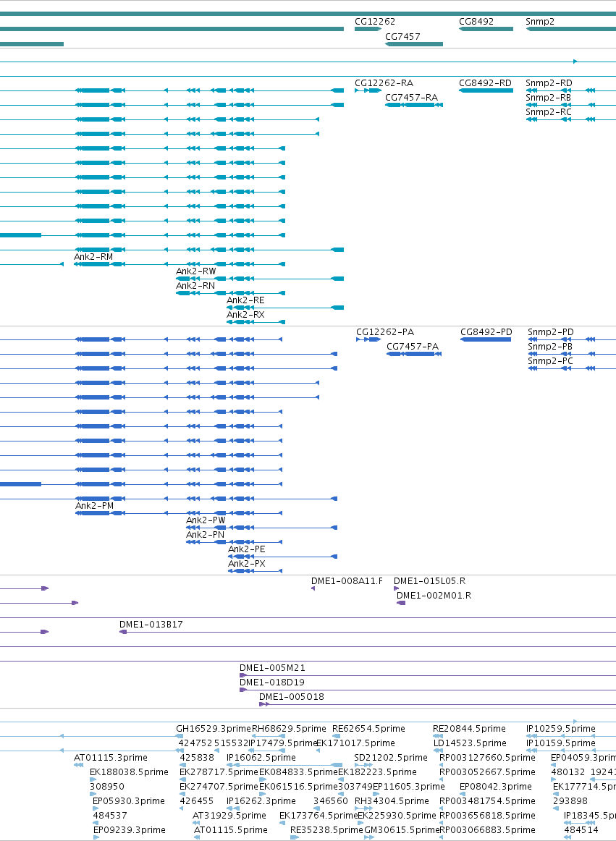Image resolution: width=616 pixels, height=841 pixels.
Task: Select the Ank2-RW transcript label
Action: pos(196,271)
